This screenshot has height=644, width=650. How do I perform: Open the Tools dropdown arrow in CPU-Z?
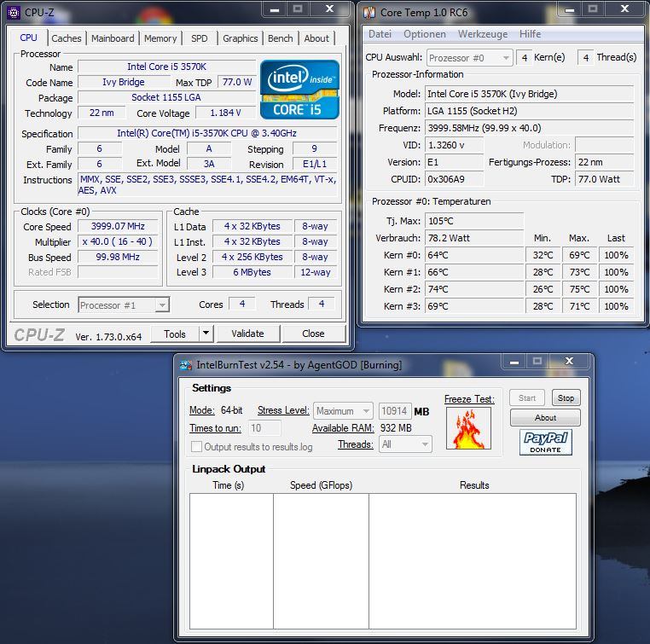206,334
